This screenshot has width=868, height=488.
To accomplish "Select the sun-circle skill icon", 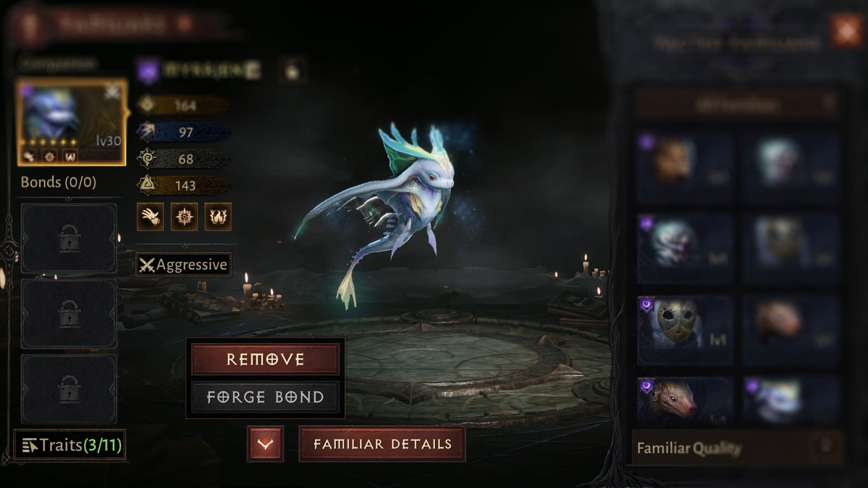I will (184, 217).
